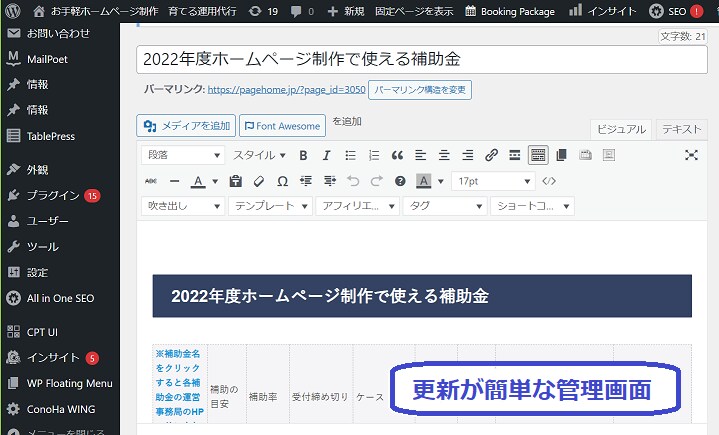Click paste as text icon

pos(236,181)
